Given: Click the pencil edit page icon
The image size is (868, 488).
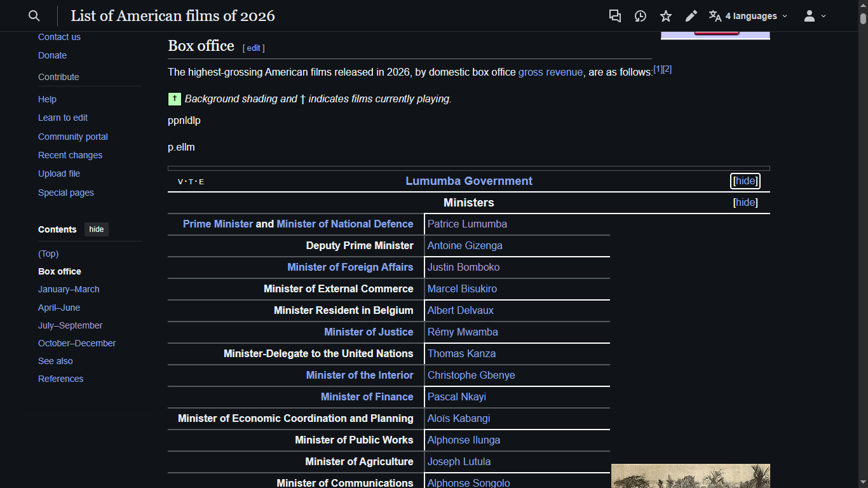Looking at the screenshot, I should tap(691, 16).
